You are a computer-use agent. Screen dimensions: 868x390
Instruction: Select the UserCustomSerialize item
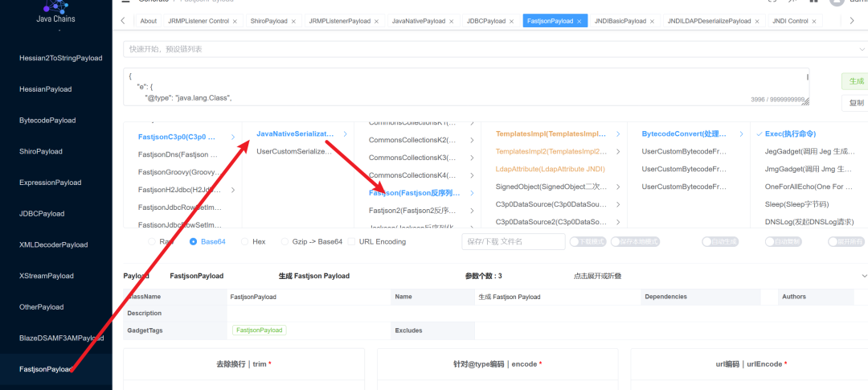coord(294,151)
